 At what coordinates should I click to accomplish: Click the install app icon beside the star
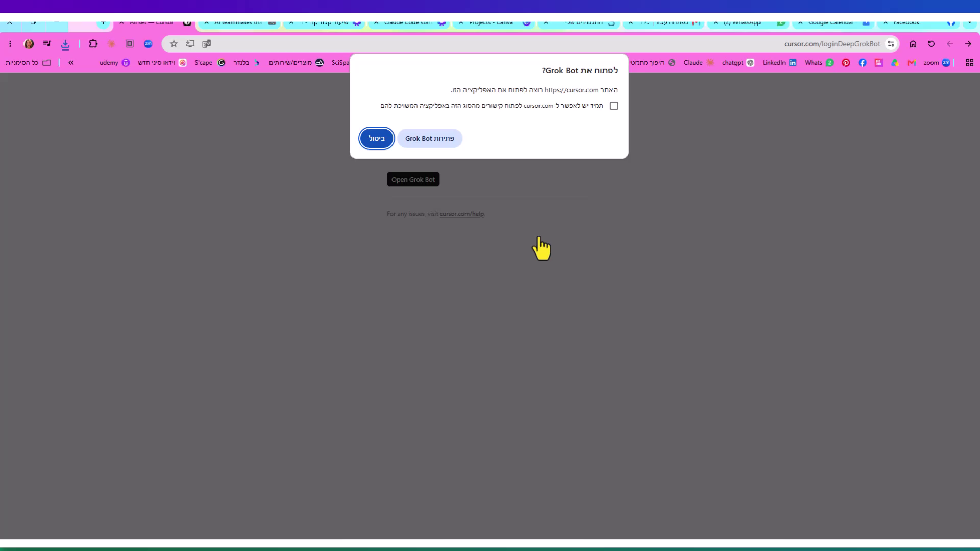tap(190, 44)
